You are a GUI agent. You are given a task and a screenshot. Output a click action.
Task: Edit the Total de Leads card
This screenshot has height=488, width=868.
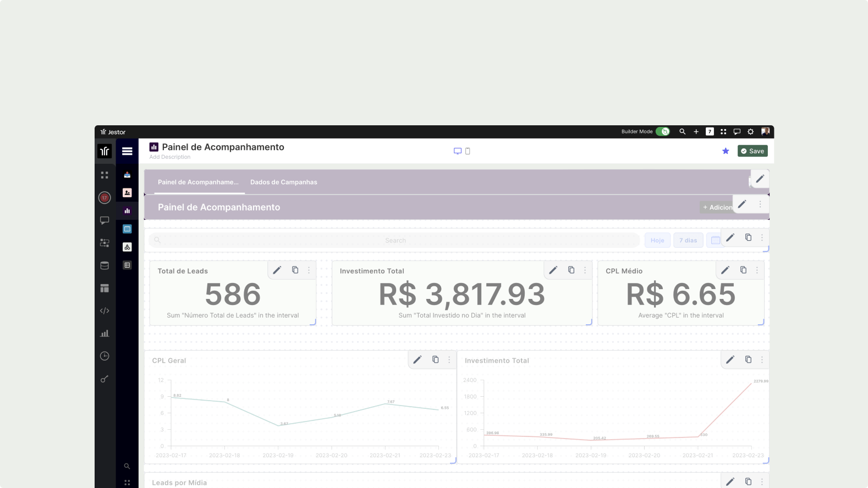[277, 270]
